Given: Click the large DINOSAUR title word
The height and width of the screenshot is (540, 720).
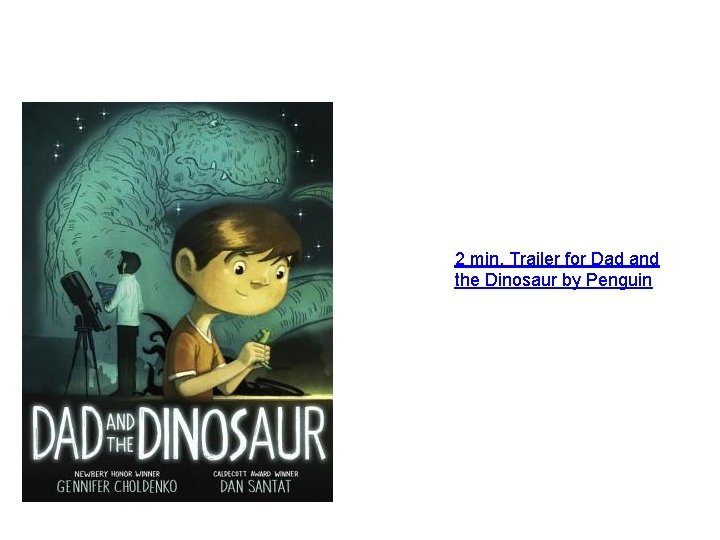Looking at the screenshot, I should 232,434.
